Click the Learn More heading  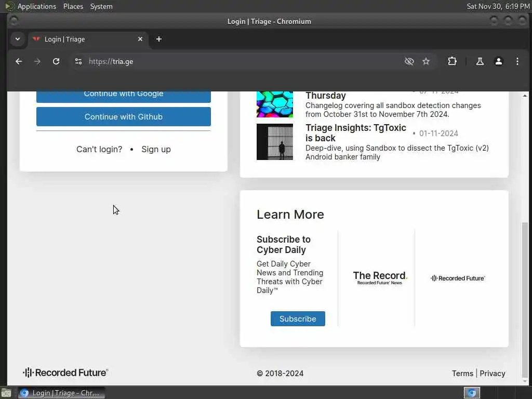click(x=290, y=215)
